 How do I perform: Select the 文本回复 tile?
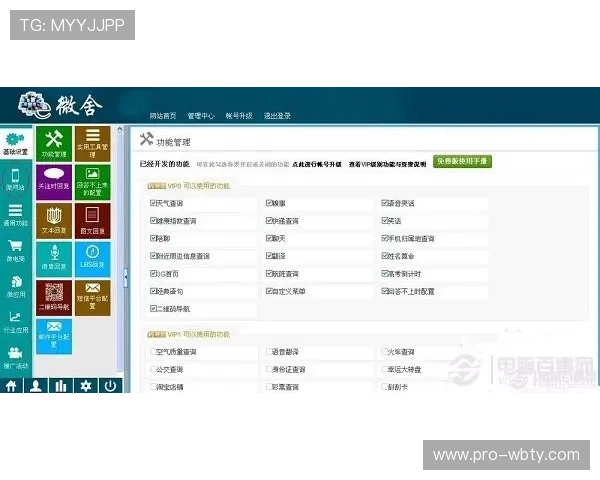[x=54, y=221]
